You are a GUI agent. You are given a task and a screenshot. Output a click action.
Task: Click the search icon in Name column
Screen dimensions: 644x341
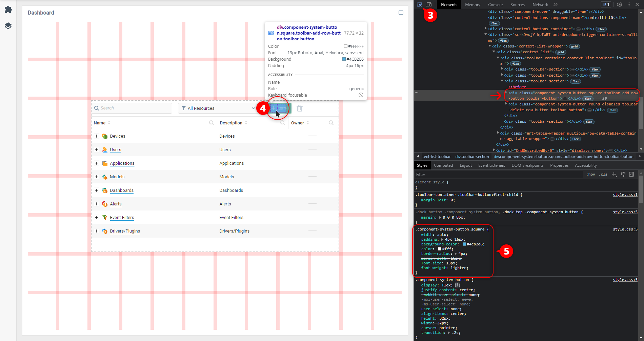[x=212, y=123]
